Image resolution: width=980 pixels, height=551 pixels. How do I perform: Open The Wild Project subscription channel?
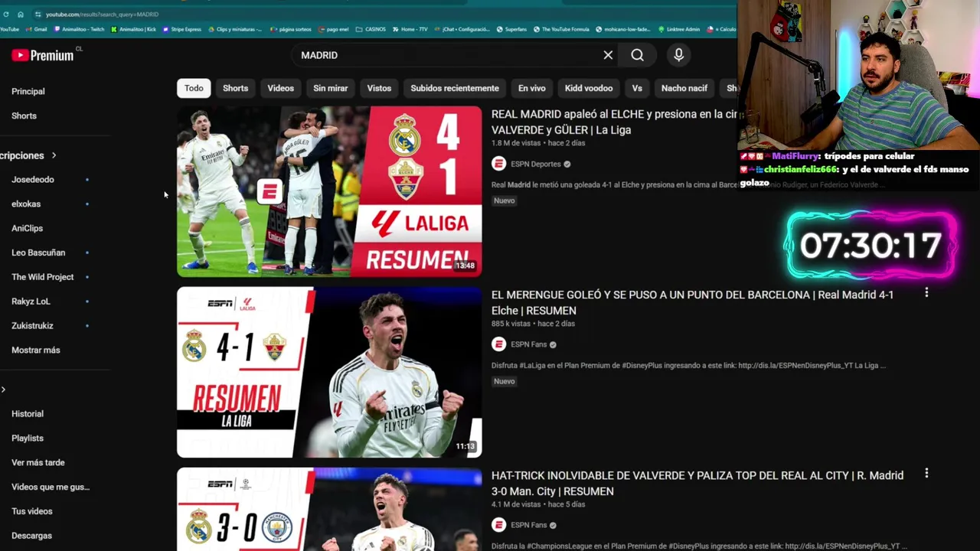point(43,277)
